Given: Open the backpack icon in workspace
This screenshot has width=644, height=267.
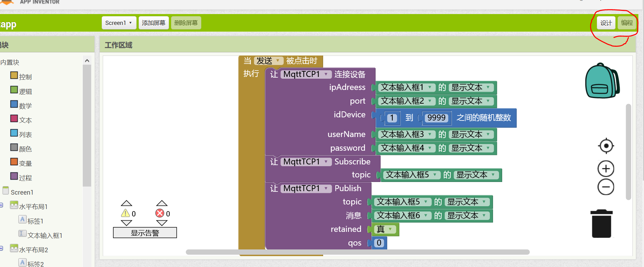Looking at the screenshot, I should 602,81.
